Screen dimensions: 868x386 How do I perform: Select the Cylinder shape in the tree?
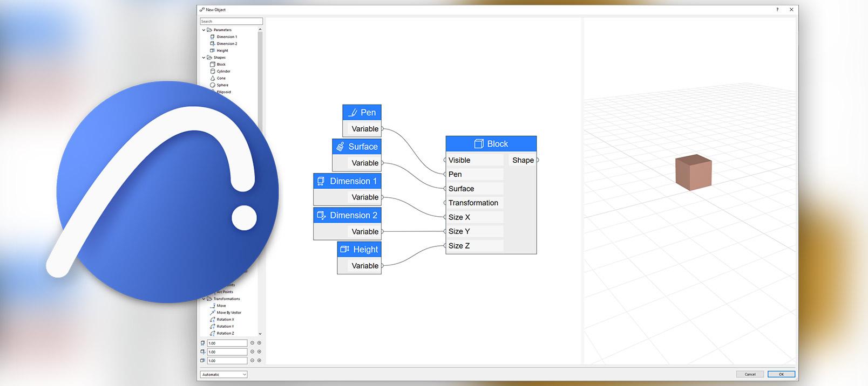(220, 71)
